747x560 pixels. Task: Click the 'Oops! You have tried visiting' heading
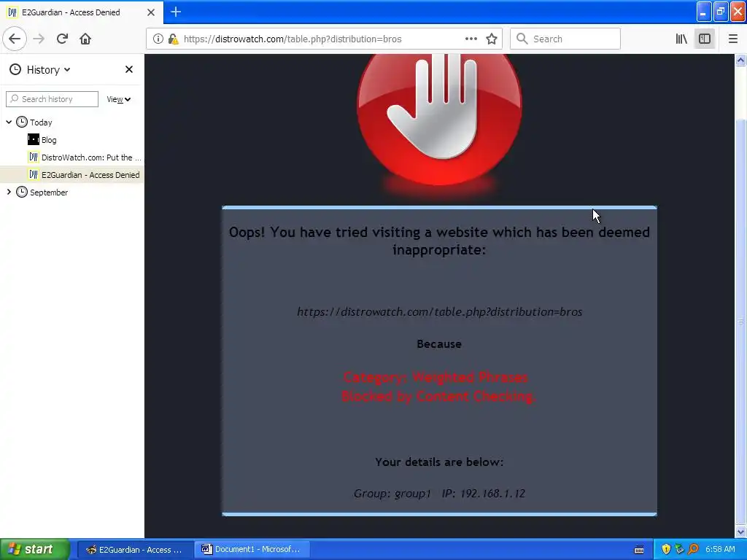pyautogui.click(x=439, y=241)
